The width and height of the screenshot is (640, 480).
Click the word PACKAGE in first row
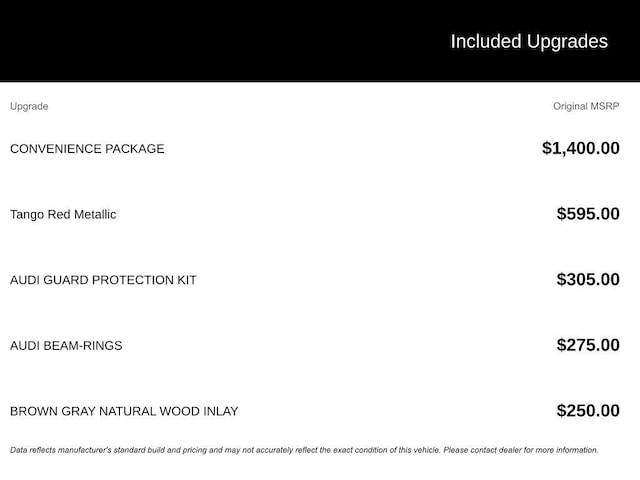(x=135, y=149)
